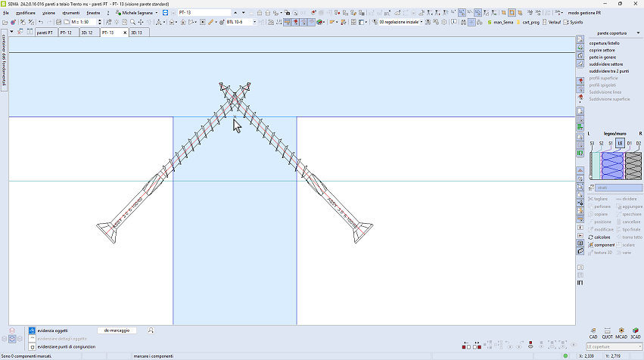Select layer LE in legno/muro panel
This screenshot has width=644, height=360.
click(x=620, y=143)
